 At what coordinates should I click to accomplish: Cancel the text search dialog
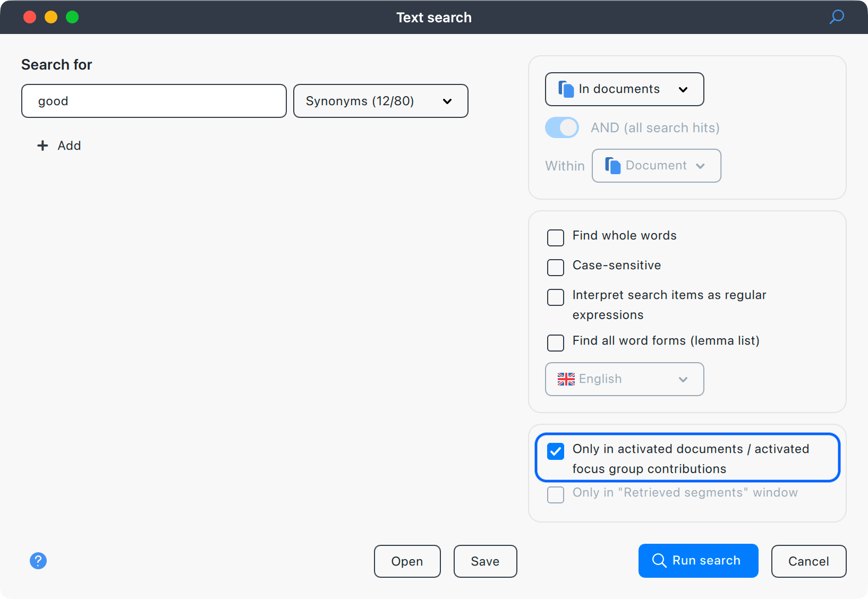click(808, 561)
